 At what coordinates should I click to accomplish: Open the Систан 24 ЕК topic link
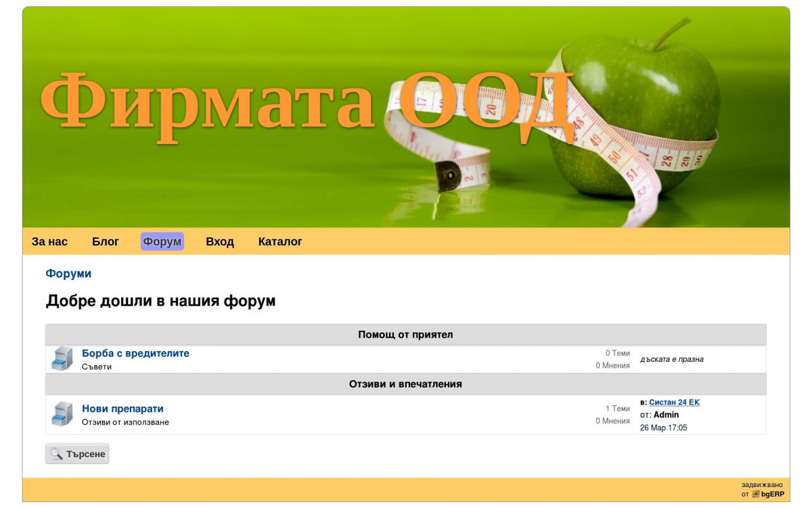point(674,402)
